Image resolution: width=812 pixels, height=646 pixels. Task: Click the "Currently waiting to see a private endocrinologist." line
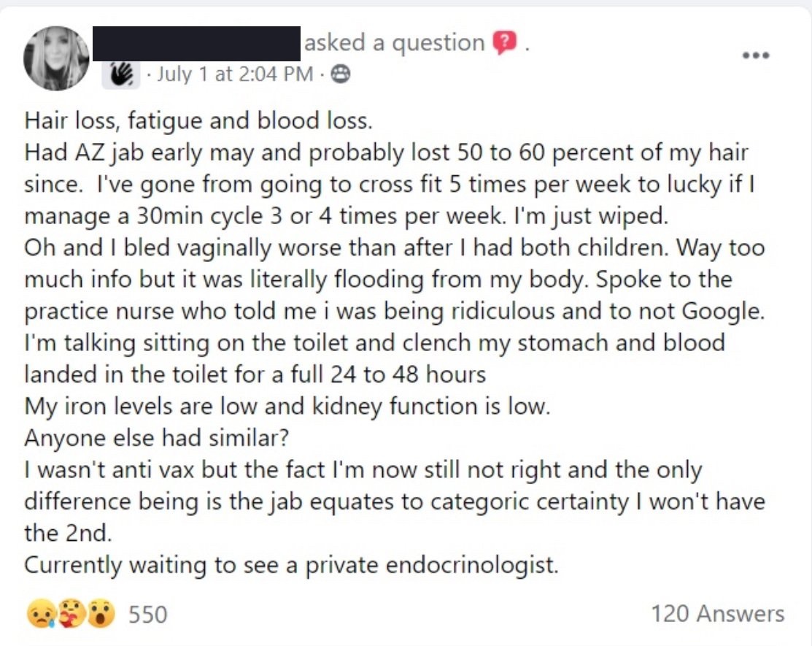(x=290, y=566)
